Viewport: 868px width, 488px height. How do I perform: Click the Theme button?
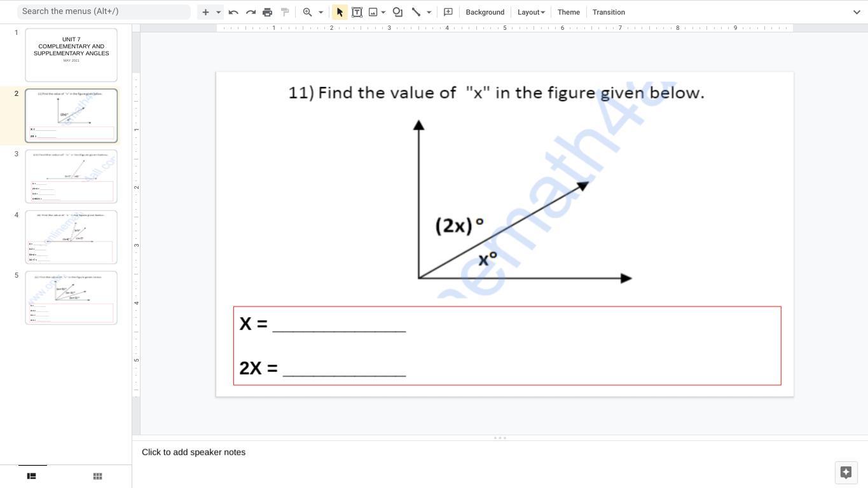click(568, 12)
